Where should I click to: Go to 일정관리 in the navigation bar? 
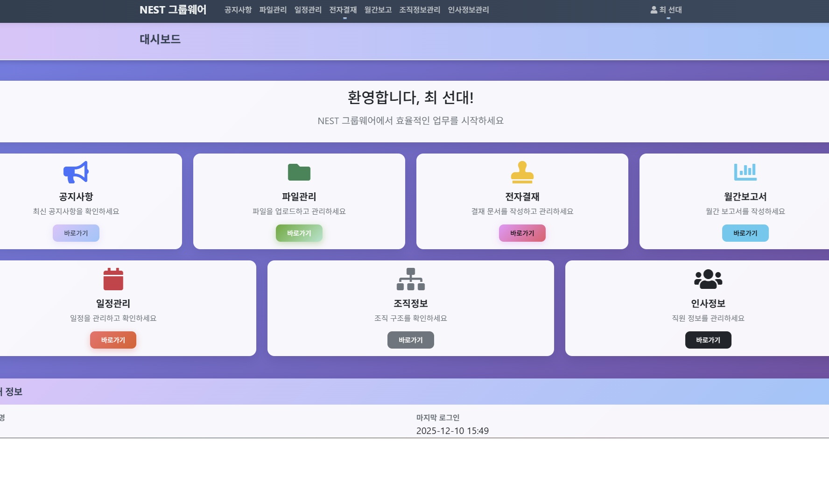(x=308, y=10)
